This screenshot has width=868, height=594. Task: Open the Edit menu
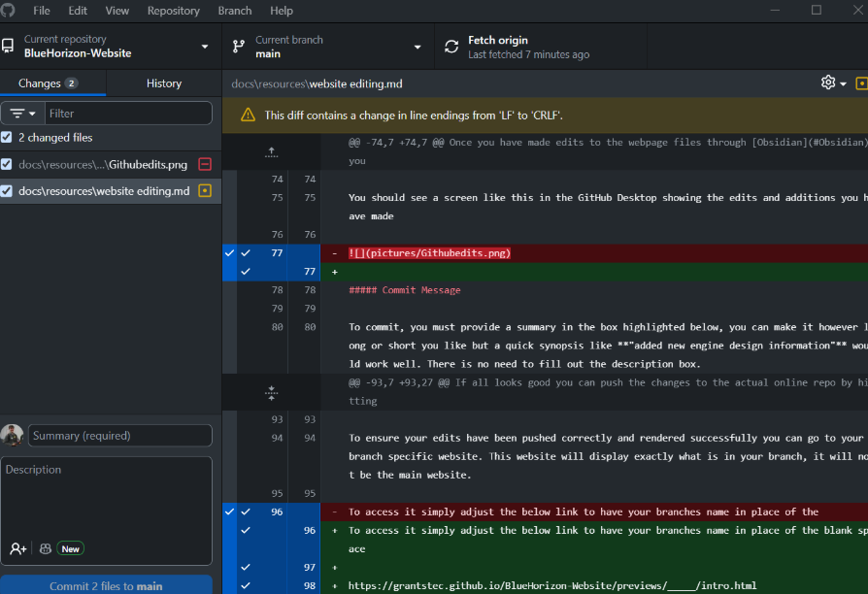point(78,11)
